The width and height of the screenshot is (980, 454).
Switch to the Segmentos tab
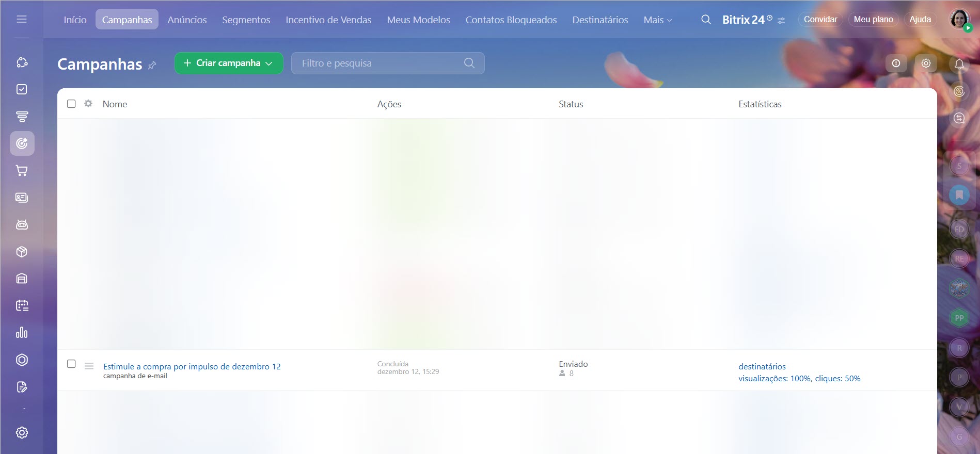[x=246, y=20]
